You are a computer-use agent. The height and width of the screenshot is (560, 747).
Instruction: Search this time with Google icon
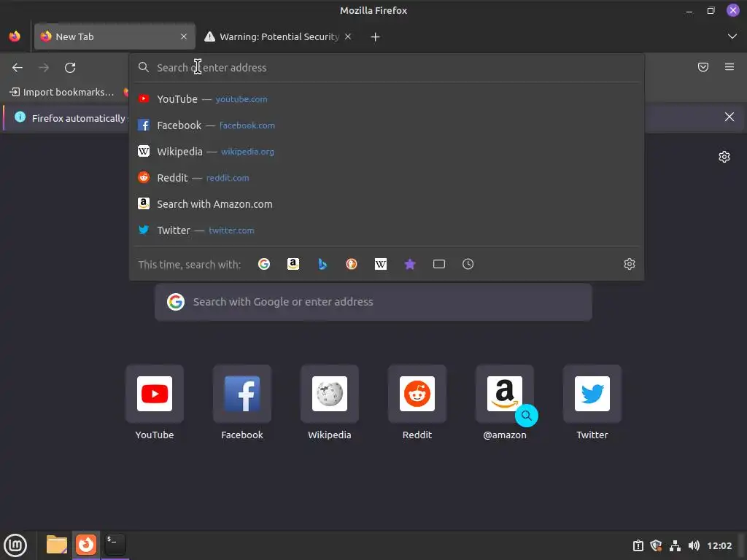(264, 264)
